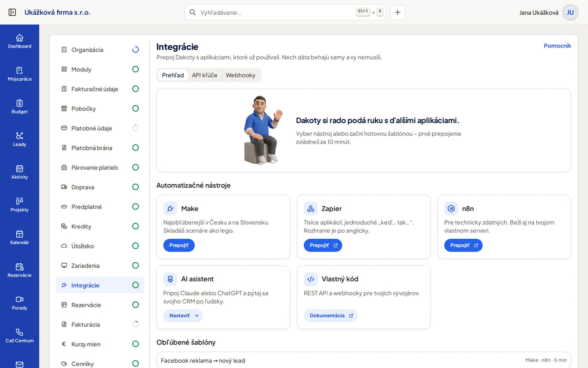The height and width of the screenshot is (368, 588).
Task: Click Nastaviť on the AI asistent card
Action: click(183, 316)
